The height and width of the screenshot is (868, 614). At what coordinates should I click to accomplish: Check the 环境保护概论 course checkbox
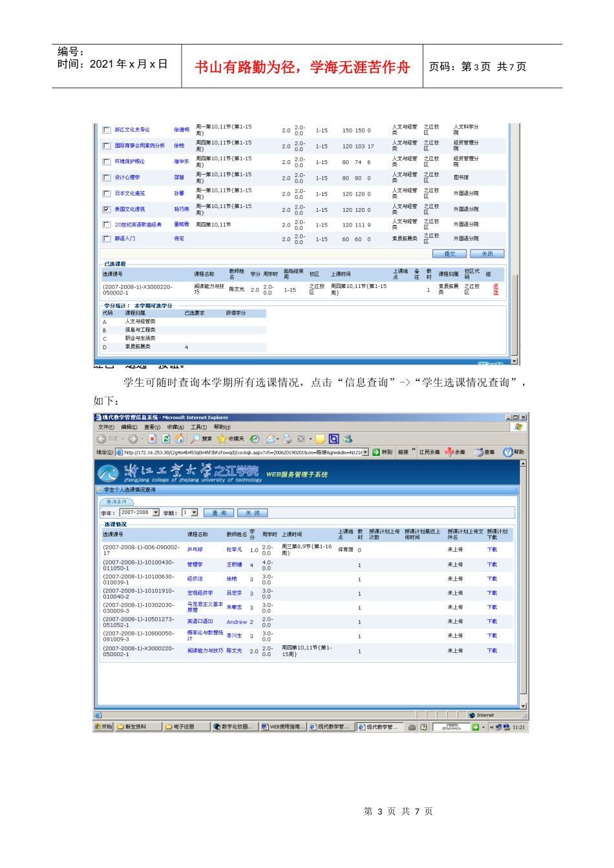pos(107,162)
